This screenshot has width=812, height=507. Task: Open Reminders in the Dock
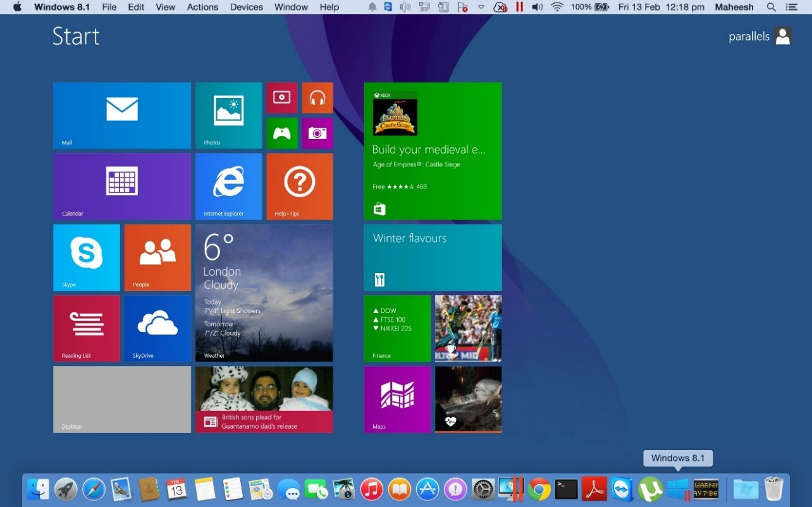[x=233, y=489]
